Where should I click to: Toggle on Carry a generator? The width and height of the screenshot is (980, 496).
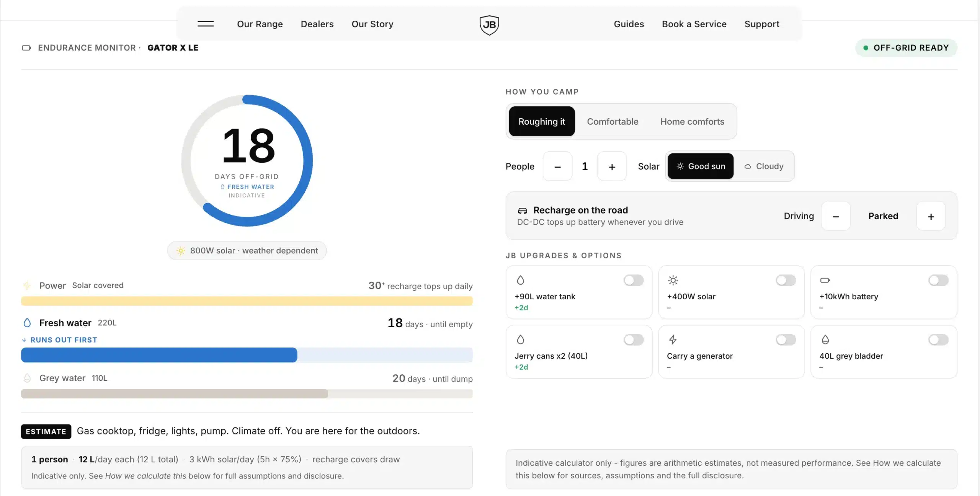[x=786, y=339]
